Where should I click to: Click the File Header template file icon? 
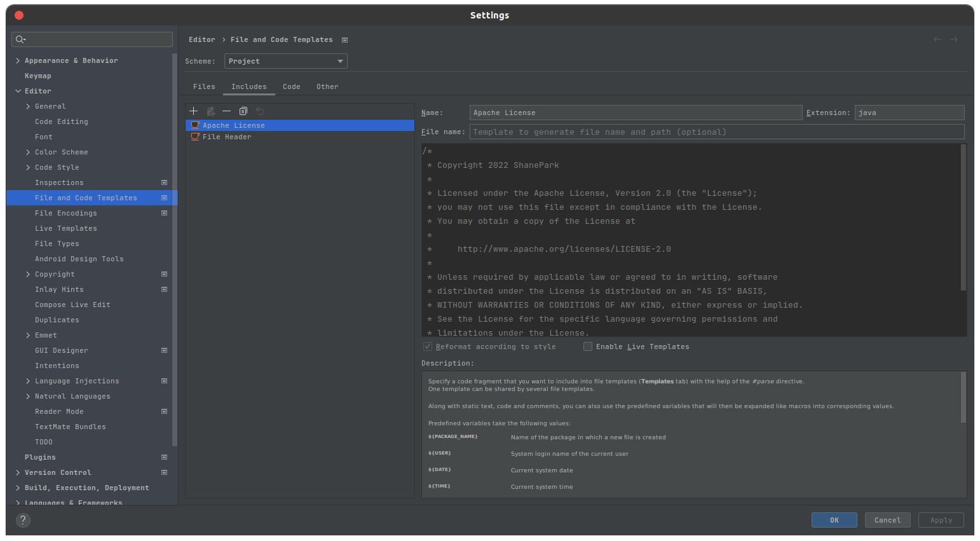pyautogui.click(x=195, y=137)
